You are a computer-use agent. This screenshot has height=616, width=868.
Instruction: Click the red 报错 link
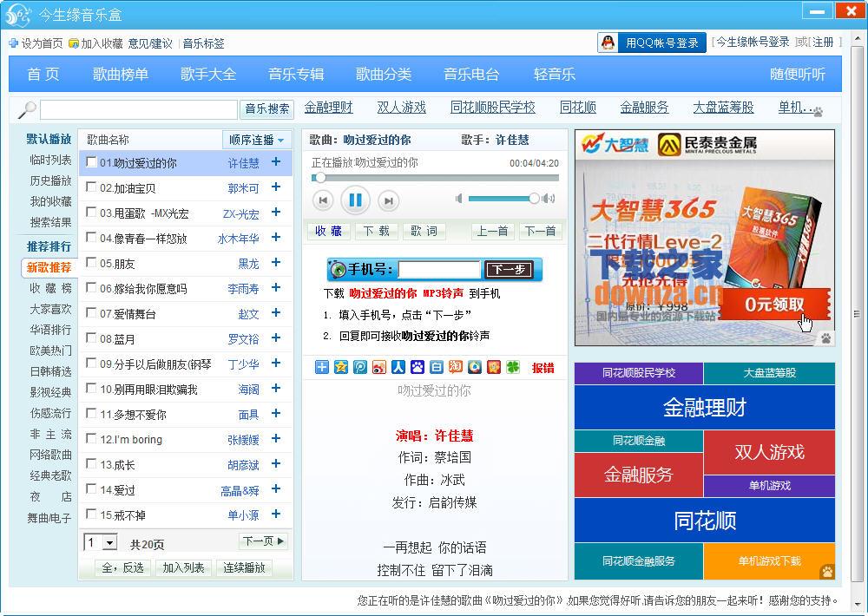pos(543,368)
